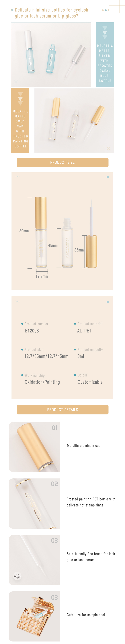
Task: Click the Customizable colour value
Action: pos(90,382)
